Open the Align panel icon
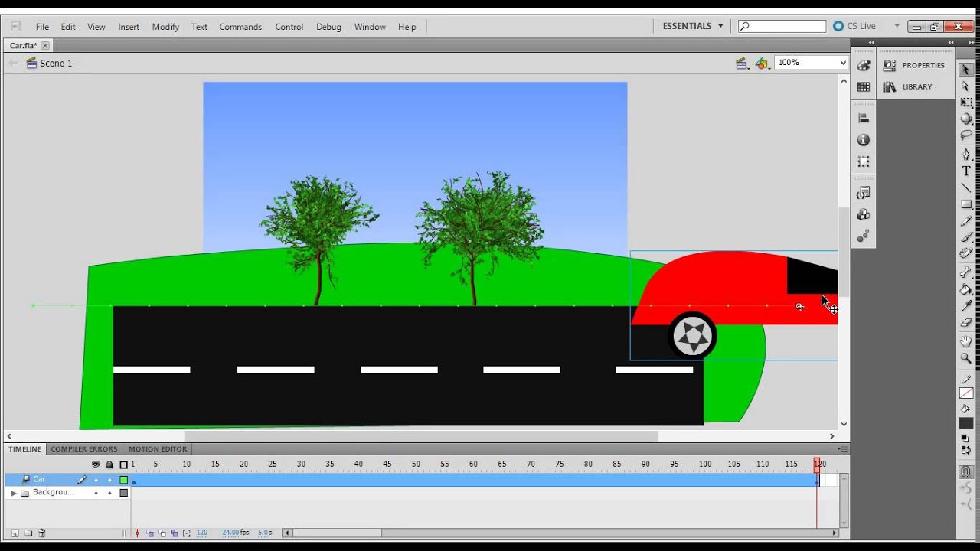The image size is (980, 551). tap(864, 119)
